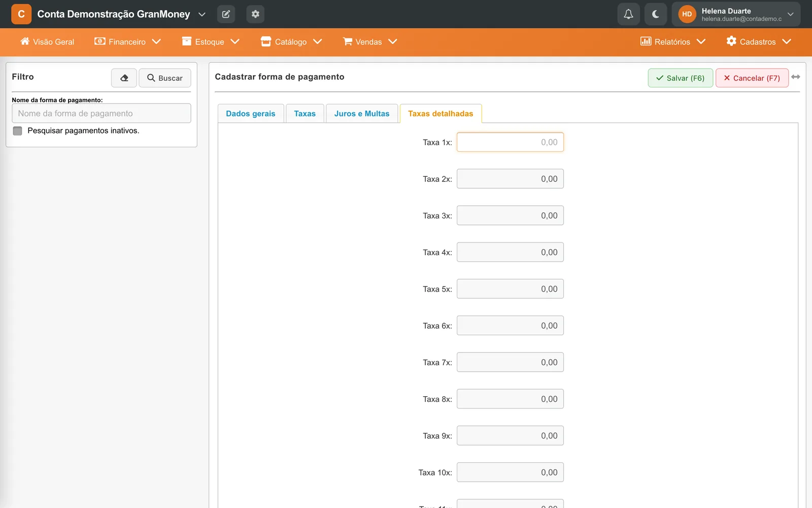Click the Taxa 9x input field

pos(510,435)
